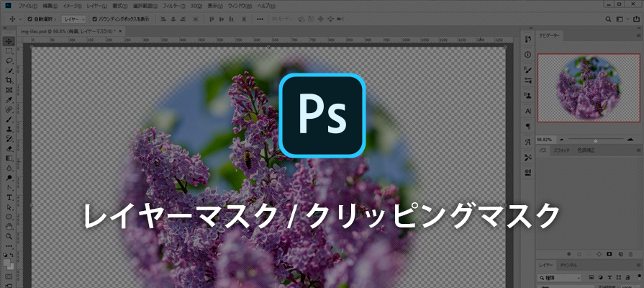
Task: Open the イメージ menu
Action: (72, 6)
